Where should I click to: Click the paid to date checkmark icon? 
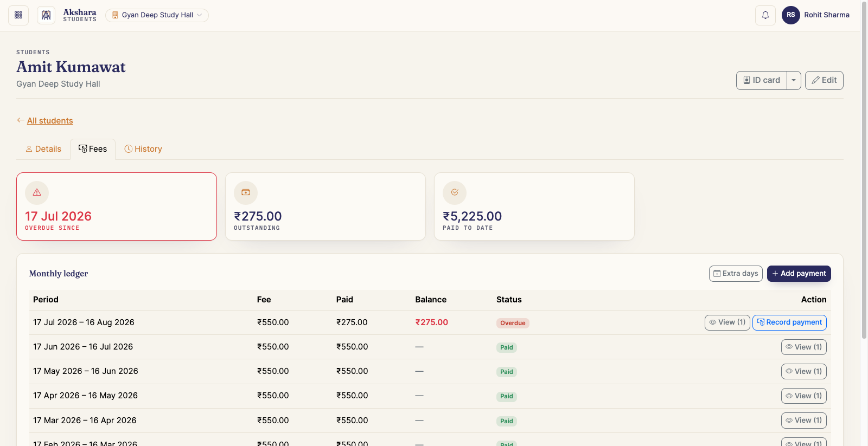[x=455, y=192]
